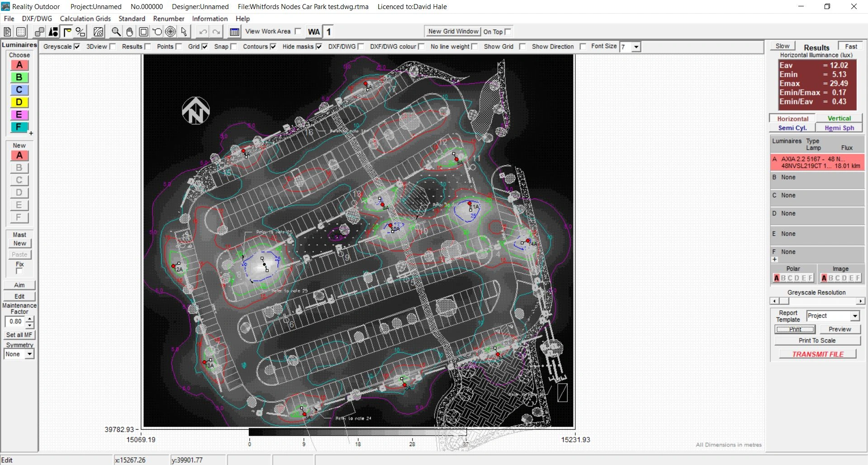Click the arrow pointer selection tool
868x465 pixels.
pyautogui.click(x=184, y=32)
